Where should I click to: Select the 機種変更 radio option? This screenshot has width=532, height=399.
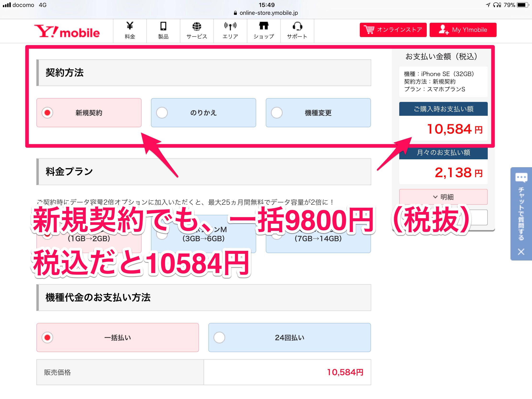318,113
